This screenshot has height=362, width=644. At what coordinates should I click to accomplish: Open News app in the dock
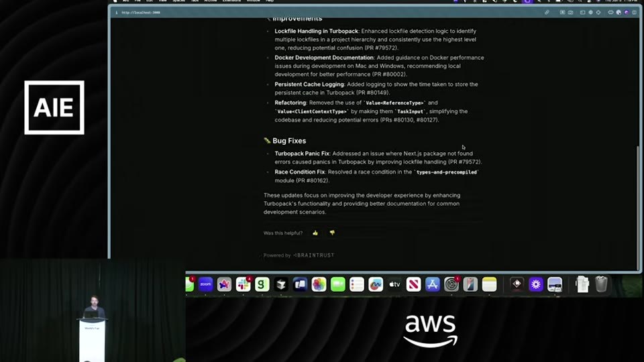point(413,284)
